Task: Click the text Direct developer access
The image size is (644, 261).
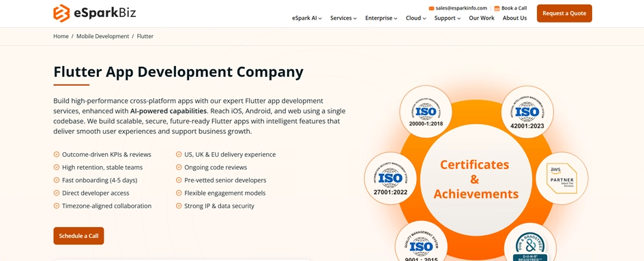Action: (96, 193)
